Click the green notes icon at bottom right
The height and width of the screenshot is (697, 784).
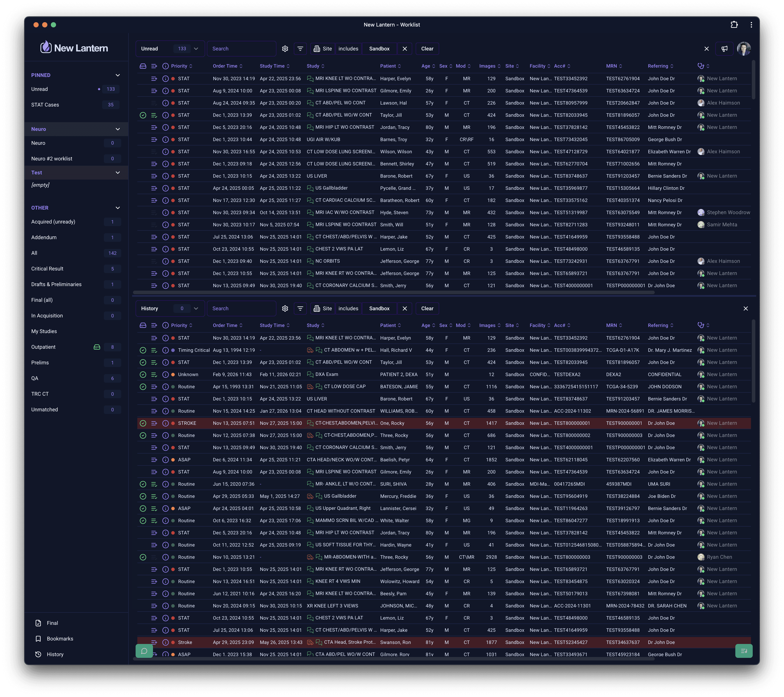[744, 651]
